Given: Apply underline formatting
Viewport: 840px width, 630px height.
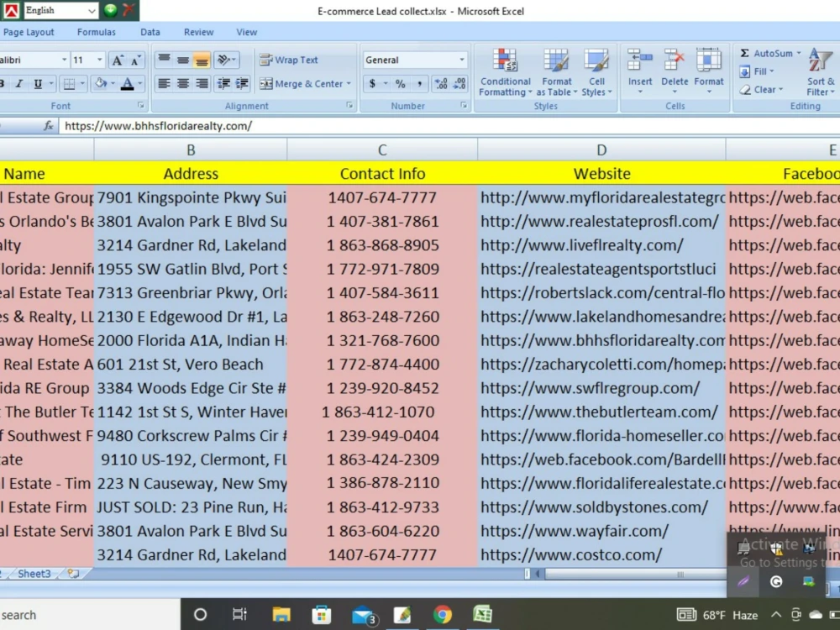Looking at the screenshot, I should 38,83.
